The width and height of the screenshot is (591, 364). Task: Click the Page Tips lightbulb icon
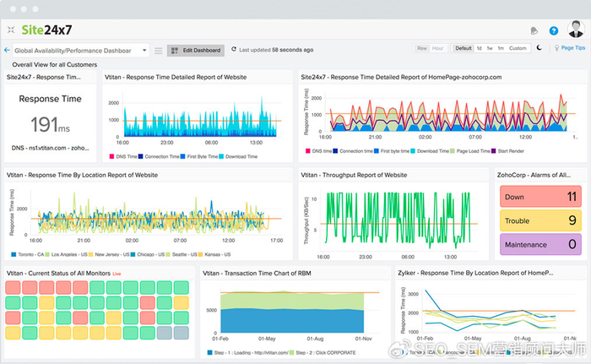pyautogui.click(x=556, y=48)
